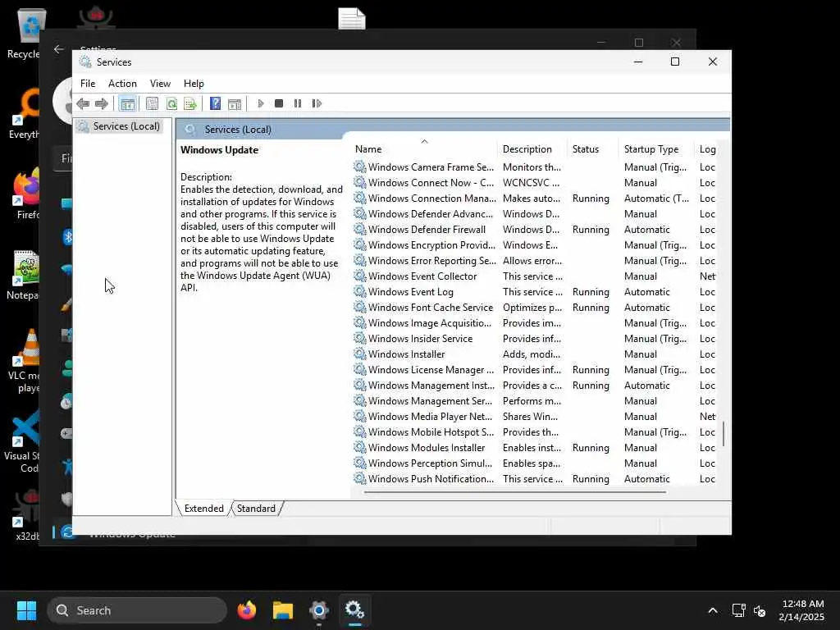The image size is (840, 630).
Task: Select Windows Defender Advanced Threat service
Action: click(536, 214)
